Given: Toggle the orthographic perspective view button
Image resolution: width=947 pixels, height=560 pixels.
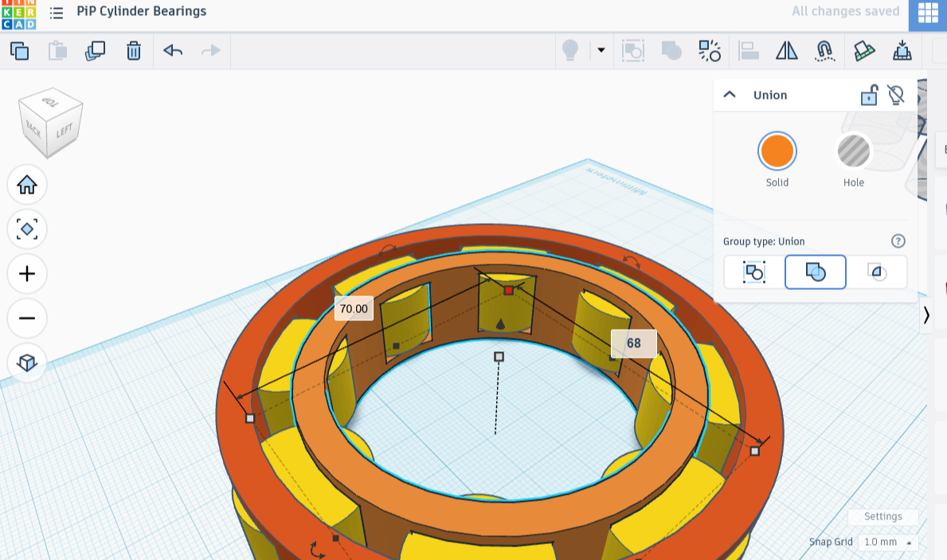Looking at the screenshot, I should tap(26, 362).
